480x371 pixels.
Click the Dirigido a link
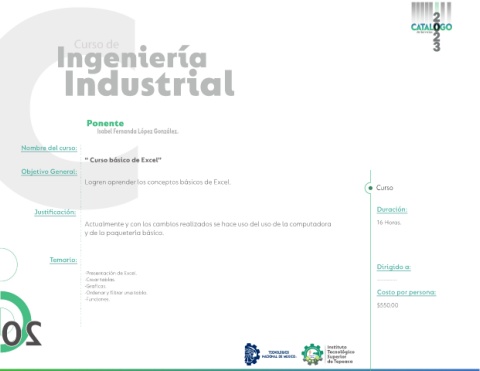point(394,267)
